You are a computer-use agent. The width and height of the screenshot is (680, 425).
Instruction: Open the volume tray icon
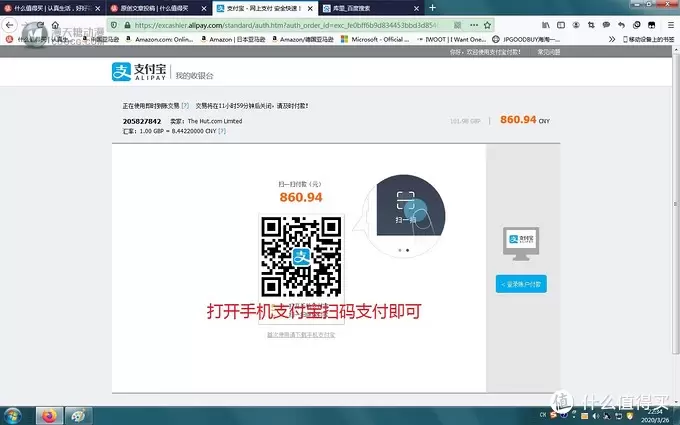596,416
